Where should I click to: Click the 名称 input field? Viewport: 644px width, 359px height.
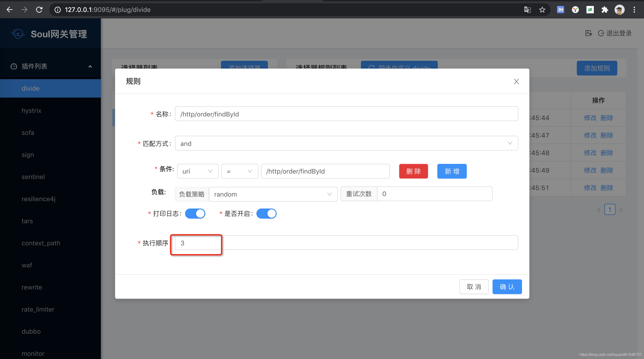[x=346, y=114]
